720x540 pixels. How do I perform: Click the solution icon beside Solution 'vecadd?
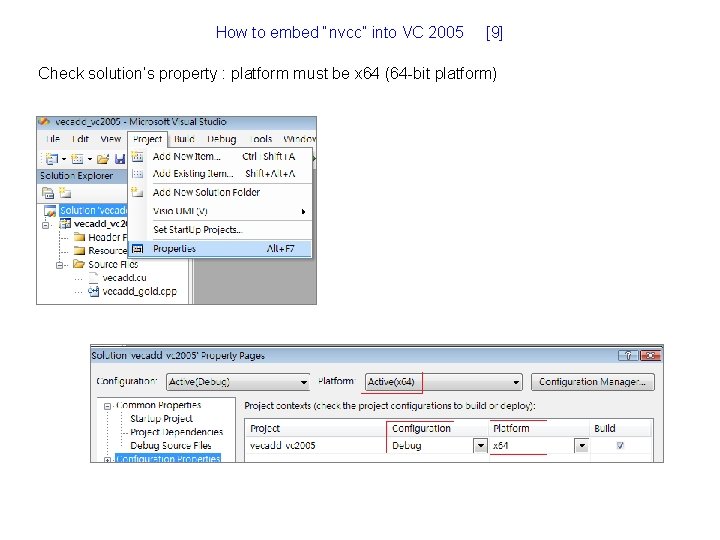point(50,211)
